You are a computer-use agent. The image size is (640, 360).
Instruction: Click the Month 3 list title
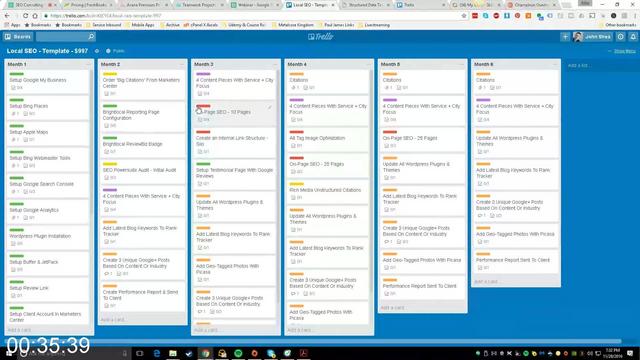tap(204, 64)
